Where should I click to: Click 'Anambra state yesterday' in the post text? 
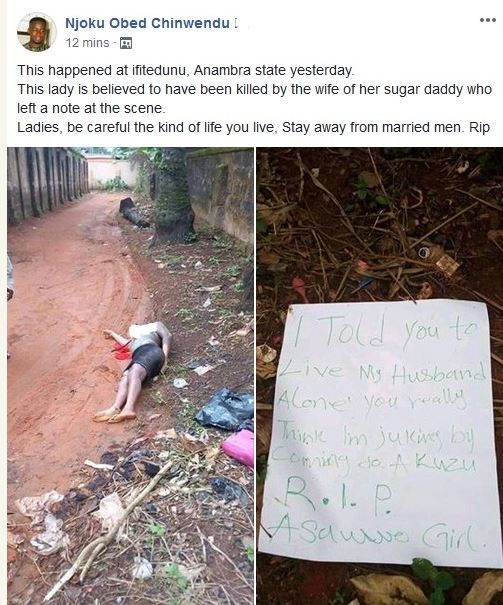[274, 70]
